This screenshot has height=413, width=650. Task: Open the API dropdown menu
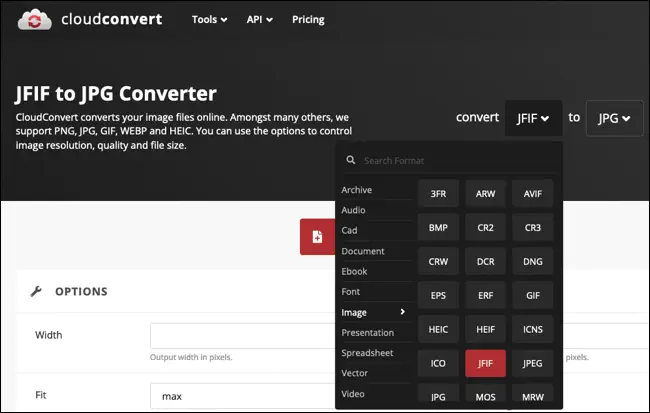(260, 19)
